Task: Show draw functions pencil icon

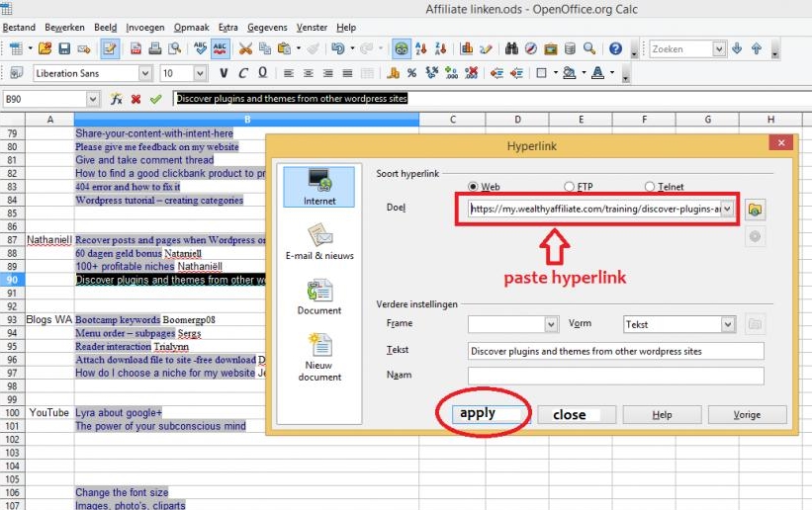Action: tap(486, 48)
